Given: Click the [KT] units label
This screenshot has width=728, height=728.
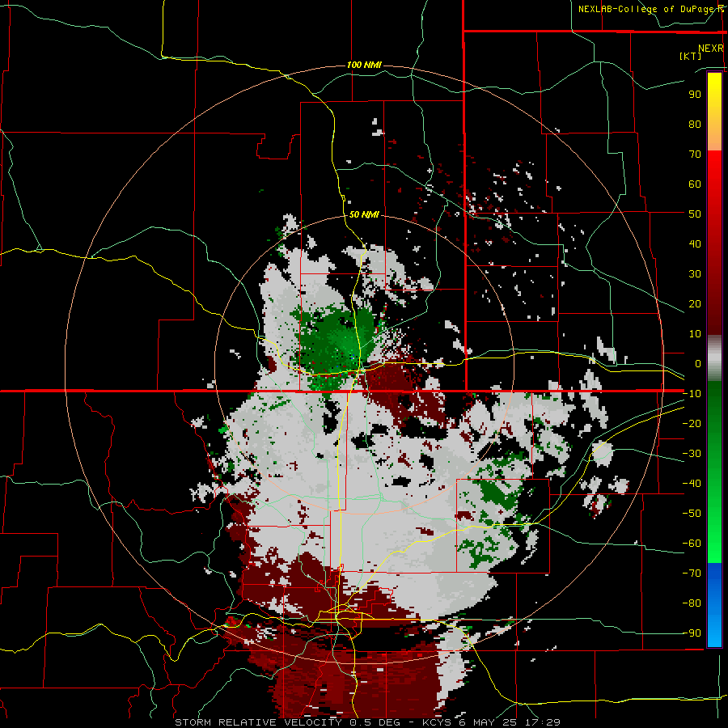Looking at the screenshot, I should coord(690,56).
